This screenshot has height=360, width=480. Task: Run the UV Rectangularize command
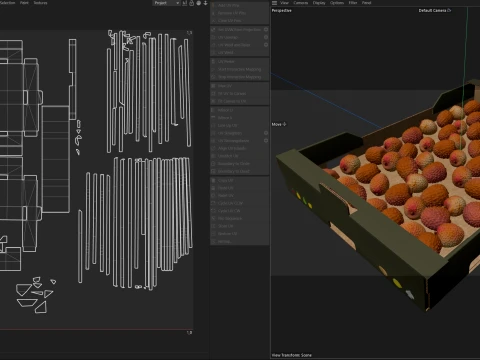(x=236, y=141)
